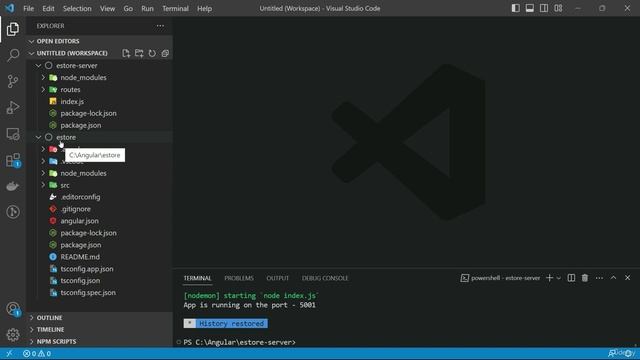The image size is (640, 360).
Task: Open the Docker view
Action: 13,186
